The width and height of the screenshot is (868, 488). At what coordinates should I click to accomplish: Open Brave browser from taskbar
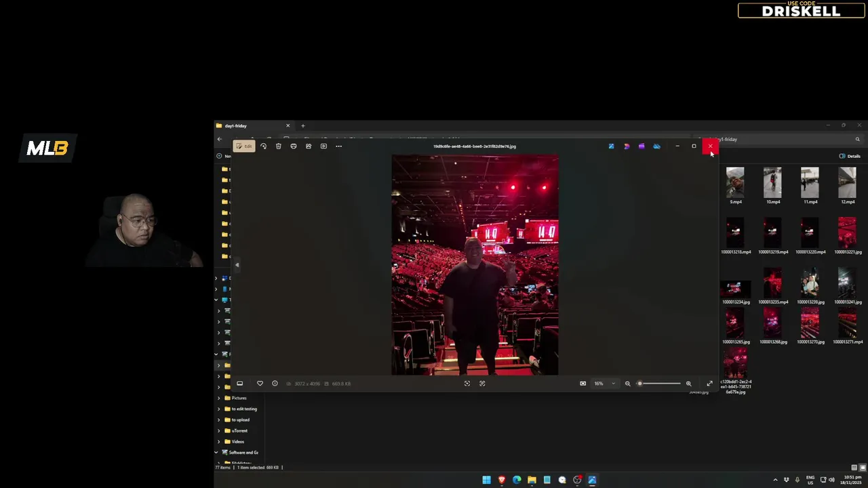click(x=502, y=480)
